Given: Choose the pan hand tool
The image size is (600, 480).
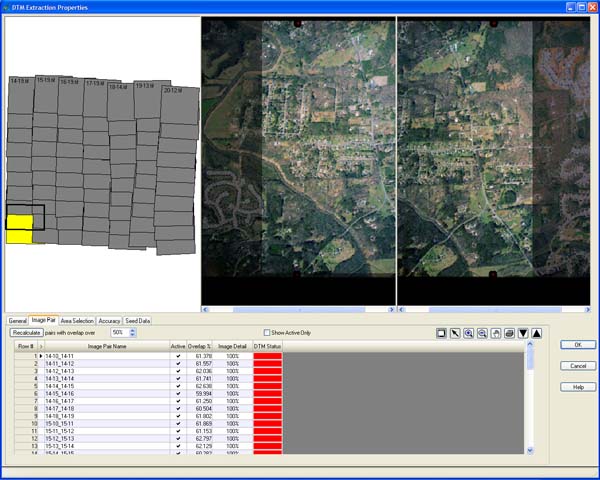Looking at the screenshot, I should [495, 332].
